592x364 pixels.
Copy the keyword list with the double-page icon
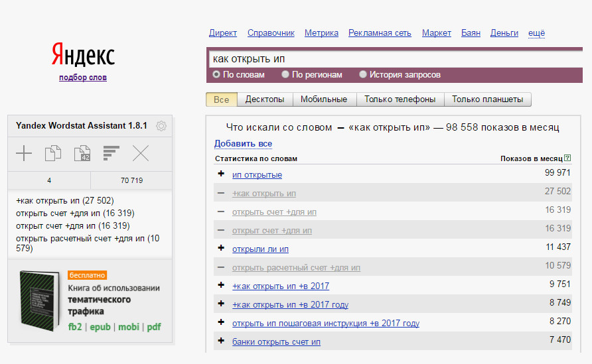tap(53, 154)
